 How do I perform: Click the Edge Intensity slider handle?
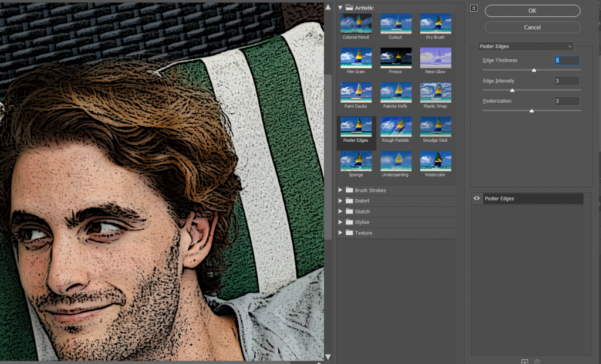coord(512,90)
